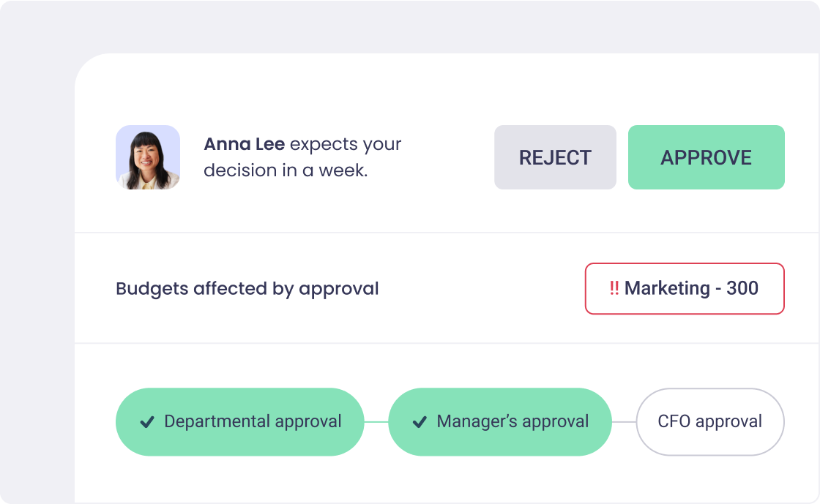Toggle the CFO approval stage
The height and width of the screenshot is (504, 820).
tap(709, 421)
